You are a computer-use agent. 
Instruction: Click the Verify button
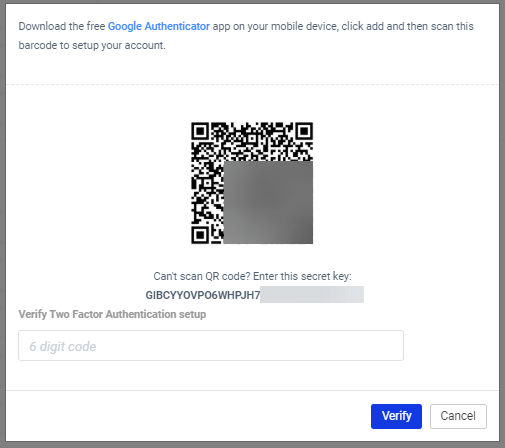point(396,416)
